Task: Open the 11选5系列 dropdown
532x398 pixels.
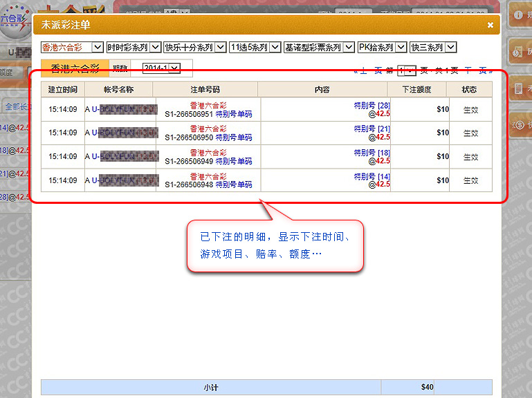Action: tap(255, 48)
